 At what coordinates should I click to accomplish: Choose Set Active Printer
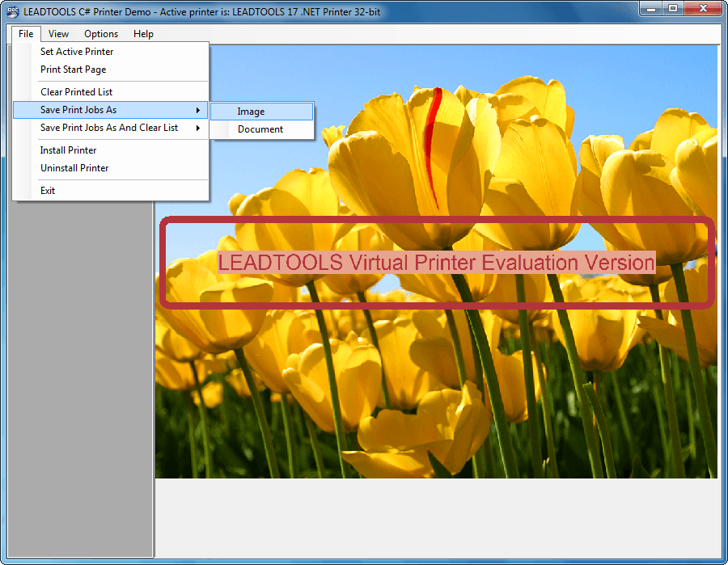[111, 52]
